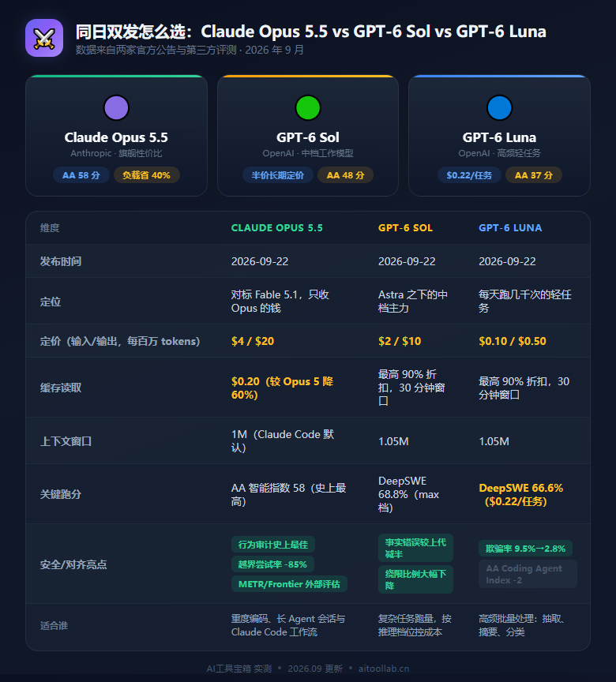616x682 pixels.
Task: Click the AA 48 分 badge
Action: coord(345,175)
